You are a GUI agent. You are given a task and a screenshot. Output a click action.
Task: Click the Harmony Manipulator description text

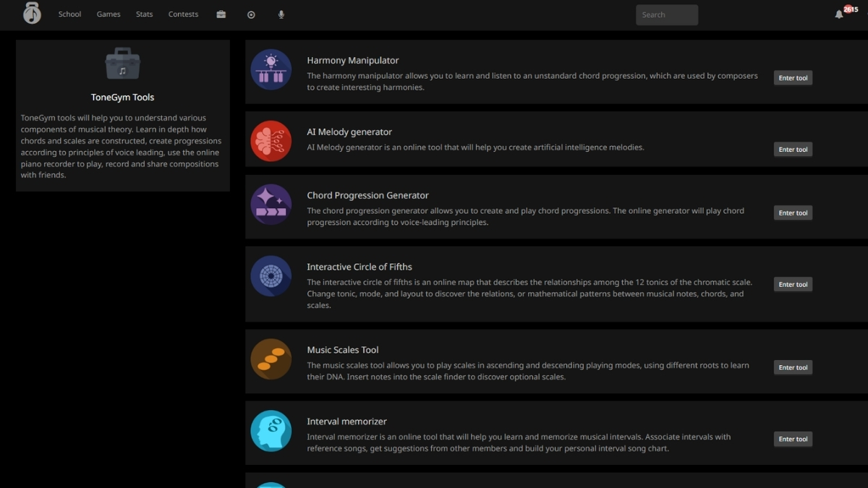532,82
